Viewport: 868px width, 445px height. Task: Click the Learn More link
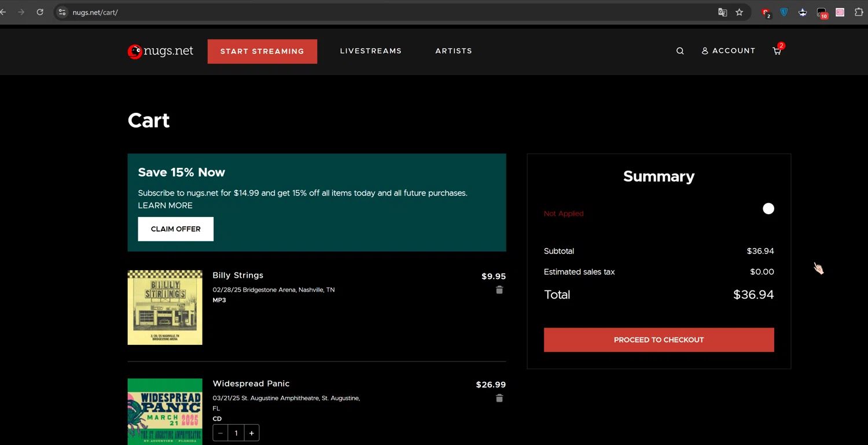tap(165, 205)
